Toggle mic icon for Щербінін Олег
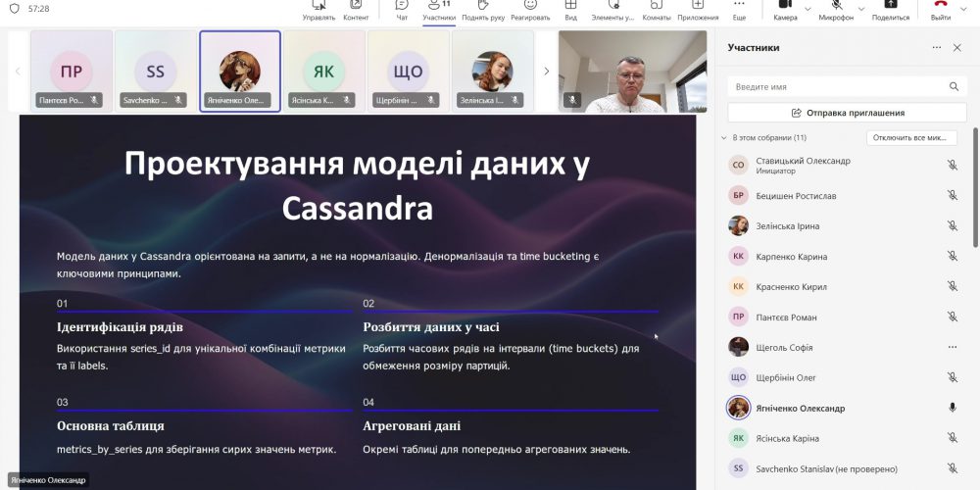 click(952, 377)
